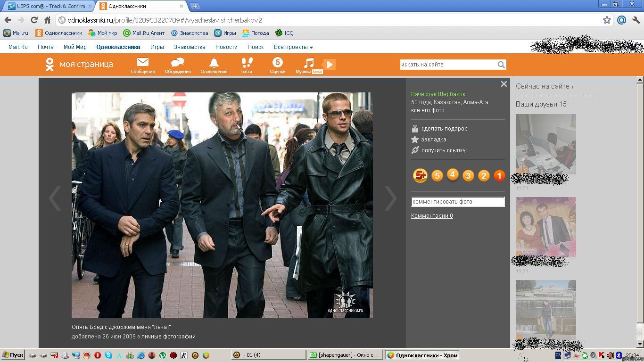Viewport: 644px width, 362px height.
Task: Click Mail.ru Agent @ extension icon
Action: coord(621,20)
